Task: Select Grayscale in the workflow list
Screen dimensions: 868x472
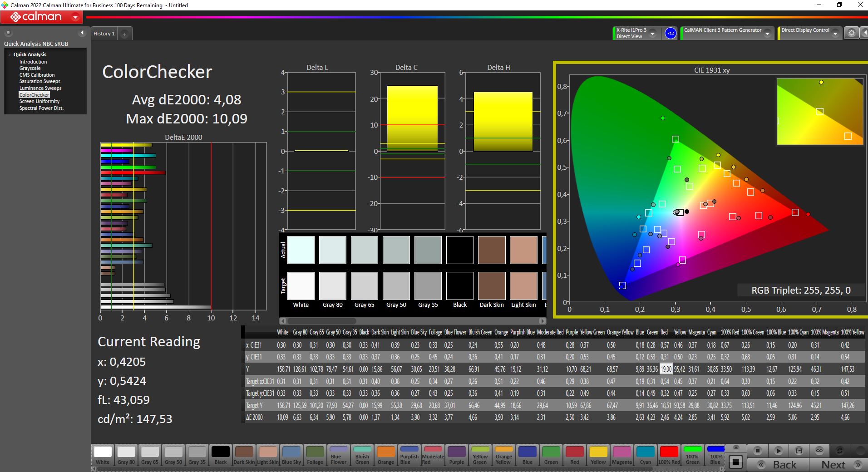Action: (30, 68)
